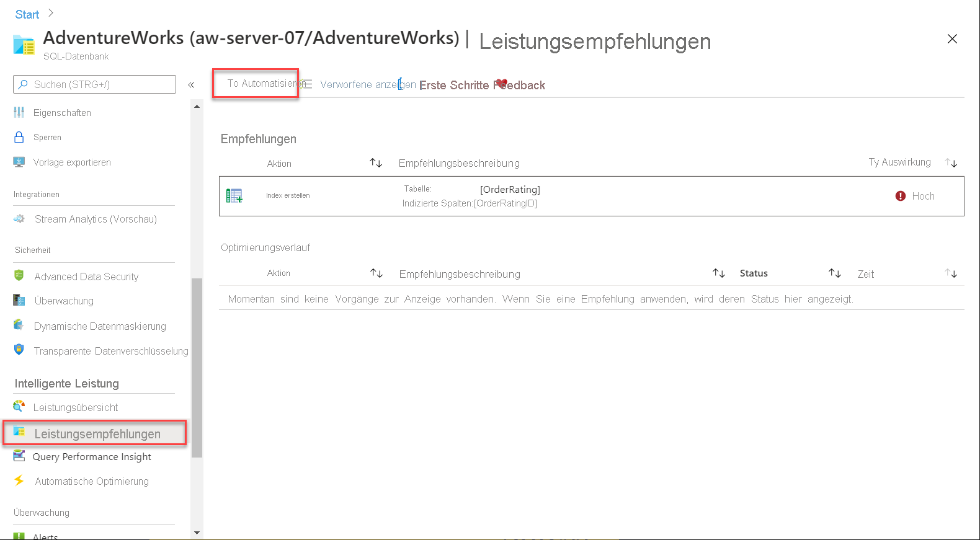Open Stream Analytics (Vorschau)
The height and width of the screenshot is (540, 980).
[x=96, y=219]
